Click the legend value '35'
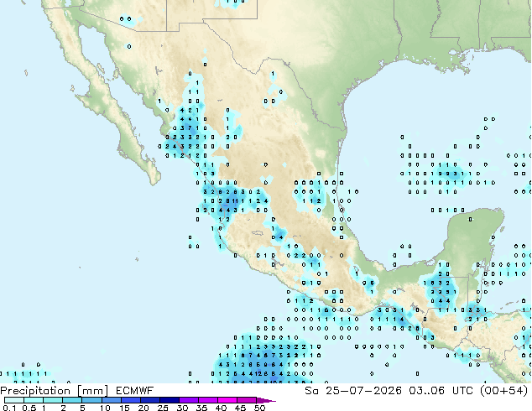This screenshot has height=411, width=532. click(201, 408)
